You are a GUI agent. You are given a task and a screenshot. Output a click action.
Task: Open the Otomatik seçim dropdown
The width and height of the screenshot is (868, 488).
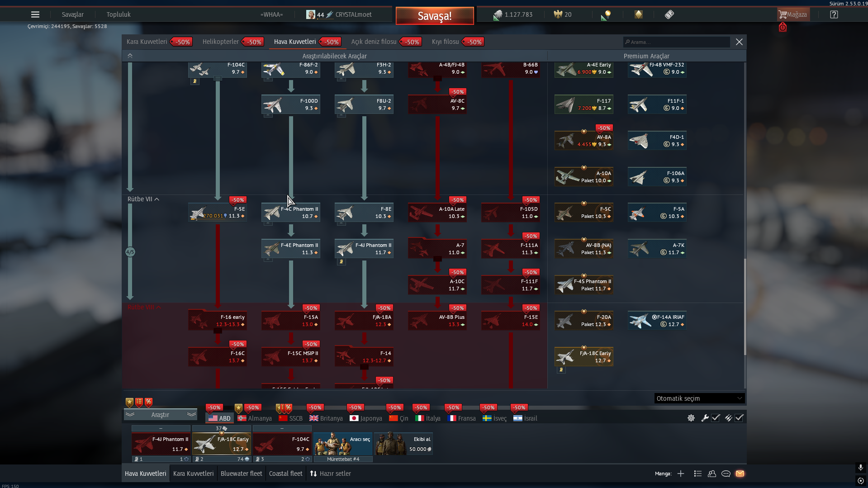point(699,398)
